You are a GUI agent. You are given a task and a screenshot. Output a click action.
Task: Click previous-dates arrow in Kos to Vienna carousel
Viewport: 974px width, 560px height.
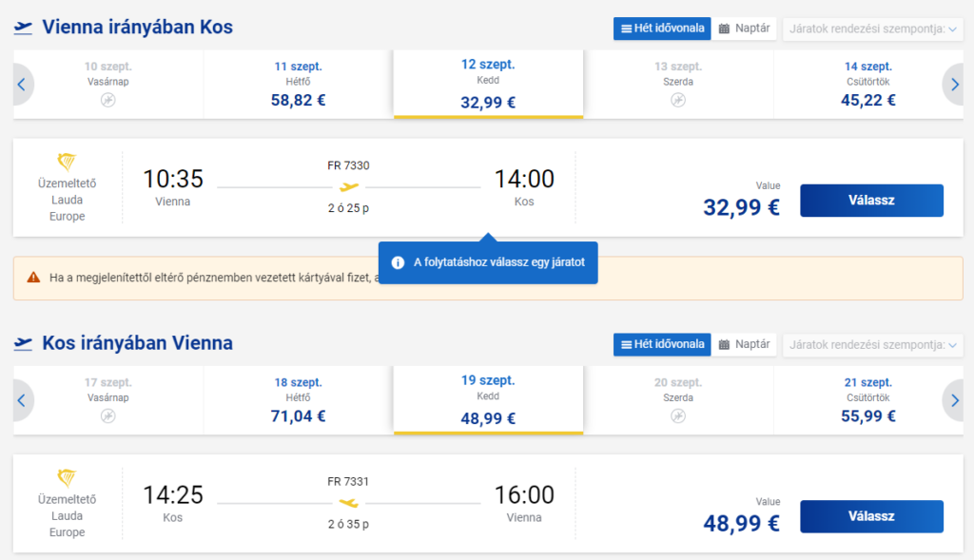point(23,400)
